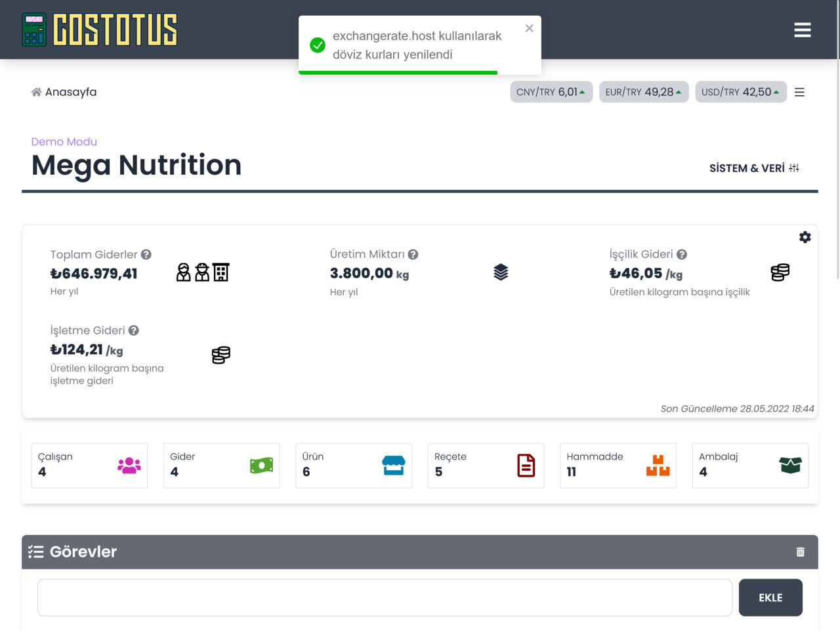Open the hamburger menu in header
840x631 pixels.
[802, 30]
